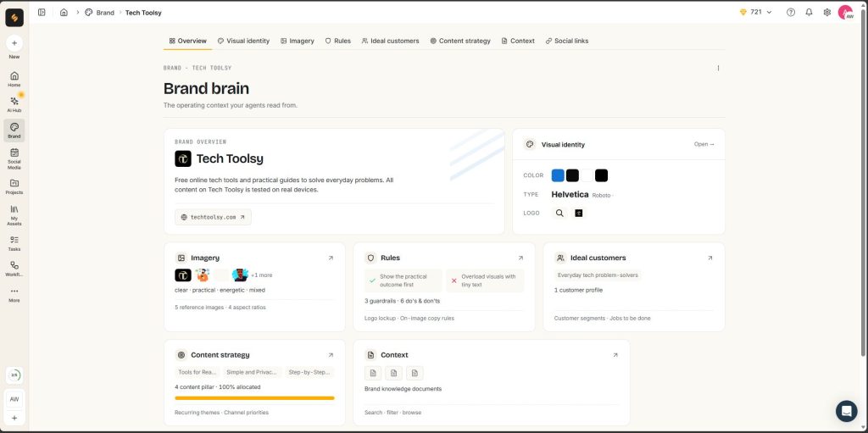Open Home in the sidebar
The height and width of the screenshot is (433, 868).
[x=14, y=79]
